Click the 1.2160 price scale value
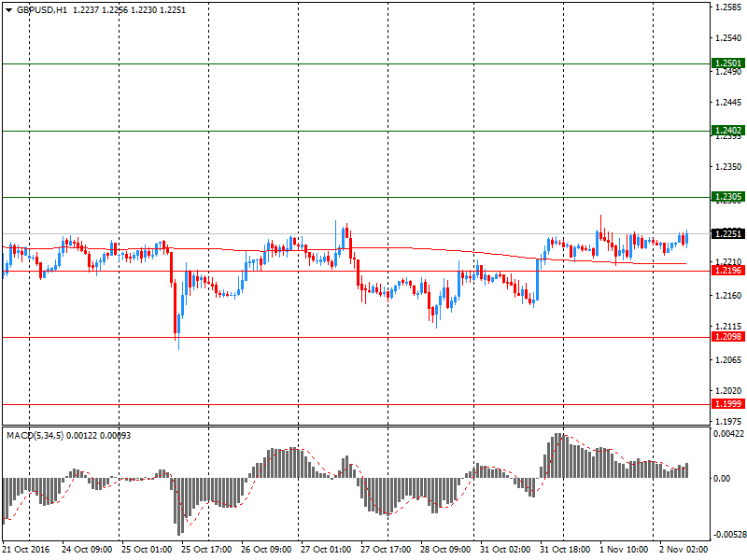The width and height of the screenshot is (747, 560). 728,296
